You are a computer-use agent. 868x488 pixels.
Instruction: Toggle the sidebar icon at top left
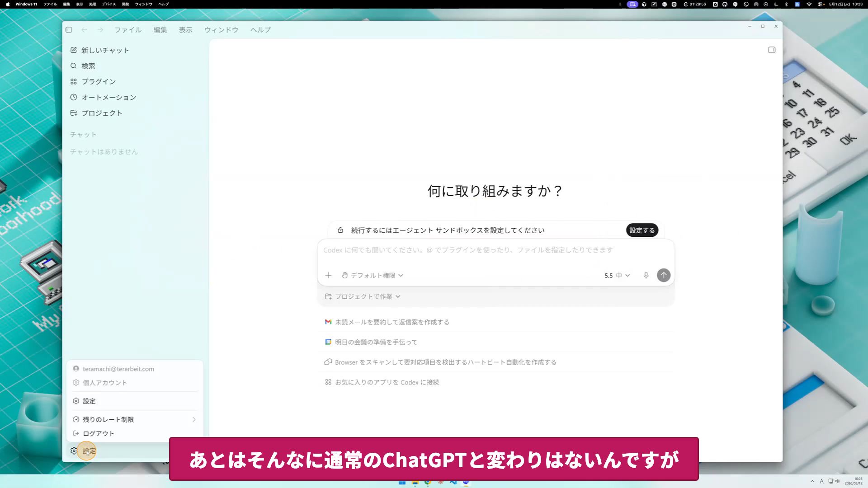[x=69, y=30]
